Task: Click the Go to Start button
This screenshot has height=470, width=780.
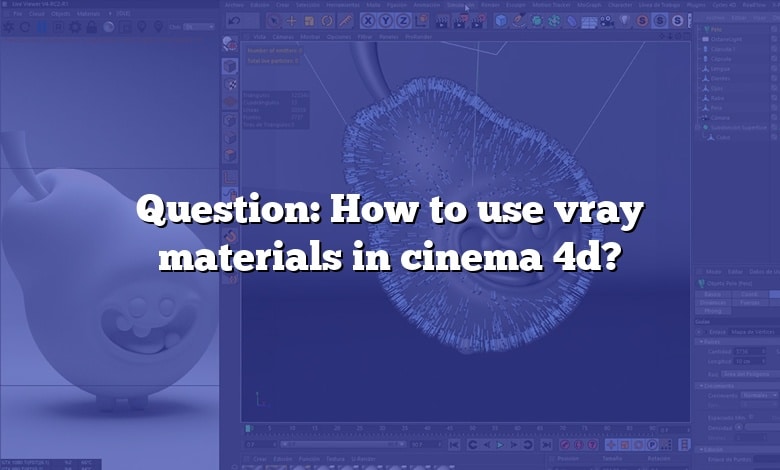Action: click(x=454, y=445)
